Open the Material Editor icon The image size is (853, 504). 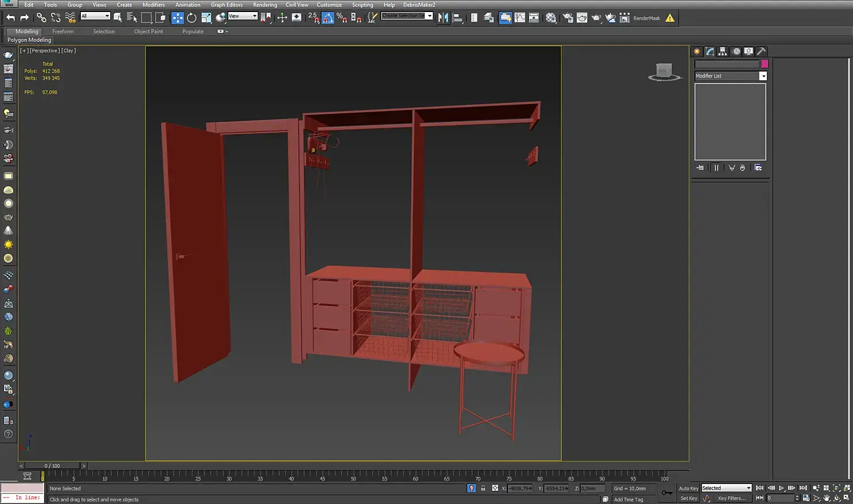pyautogui.click(x=551, y=18)
